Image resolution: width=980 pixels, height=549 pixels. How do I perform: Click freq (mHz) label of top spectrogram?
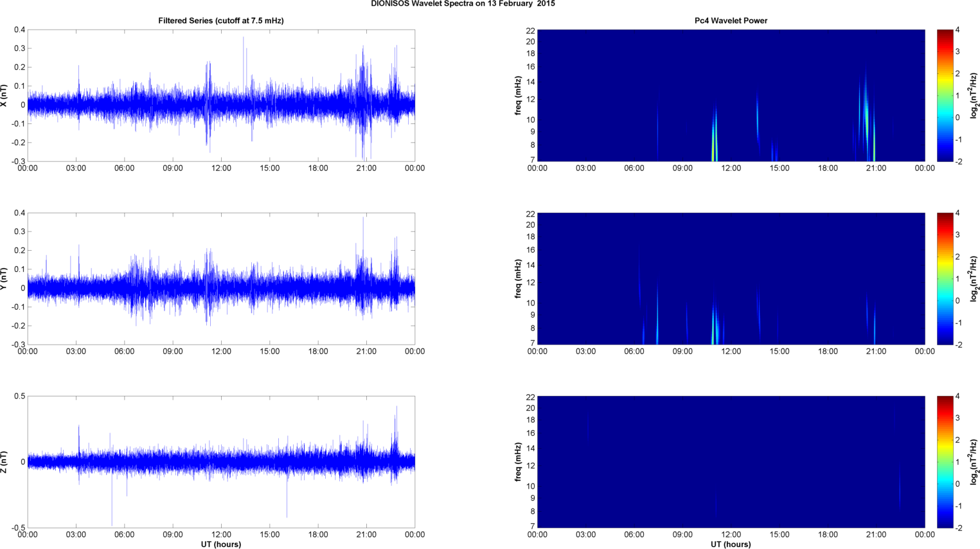click(518, 95)
